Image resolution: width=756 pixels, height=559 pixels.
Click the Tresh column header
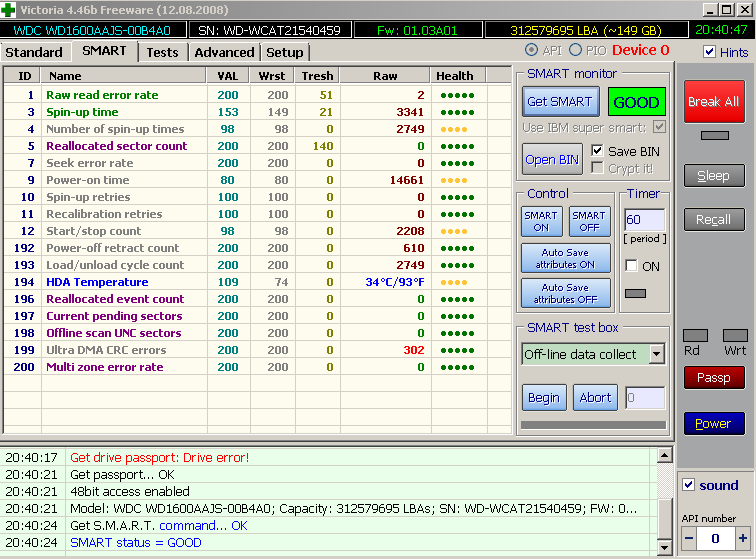(318, 76)
